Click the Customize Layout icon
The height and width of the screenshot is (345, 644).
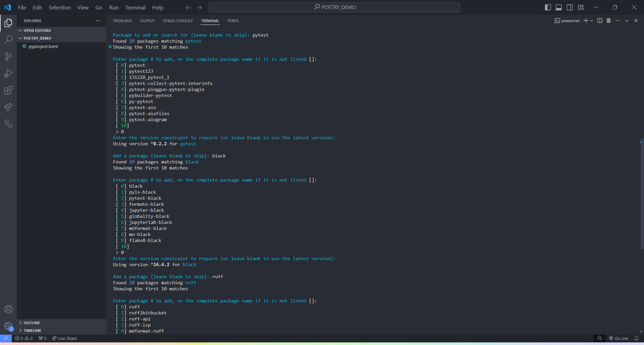[581, 7]
